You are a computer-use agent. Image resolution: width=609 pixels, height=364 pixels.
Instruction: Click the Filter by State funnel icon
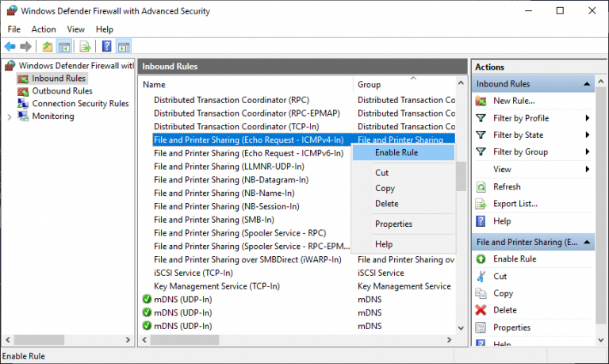481,135
